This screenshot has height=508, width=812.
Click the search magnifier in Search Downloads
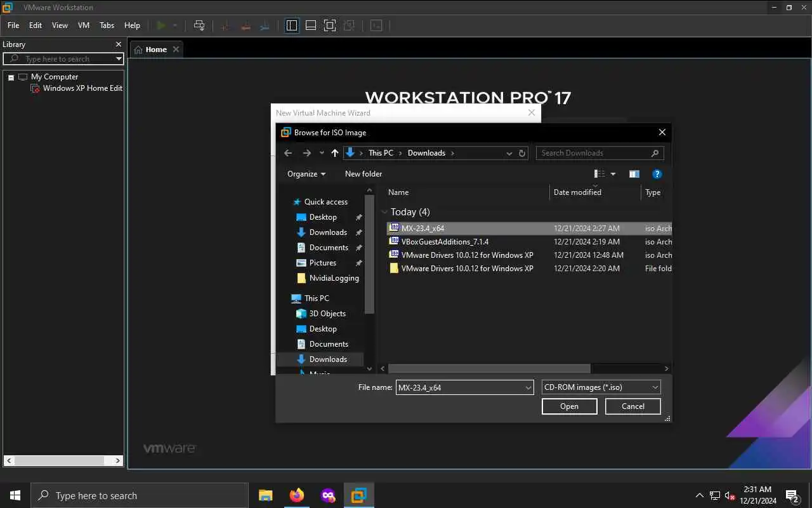point(655,153)
